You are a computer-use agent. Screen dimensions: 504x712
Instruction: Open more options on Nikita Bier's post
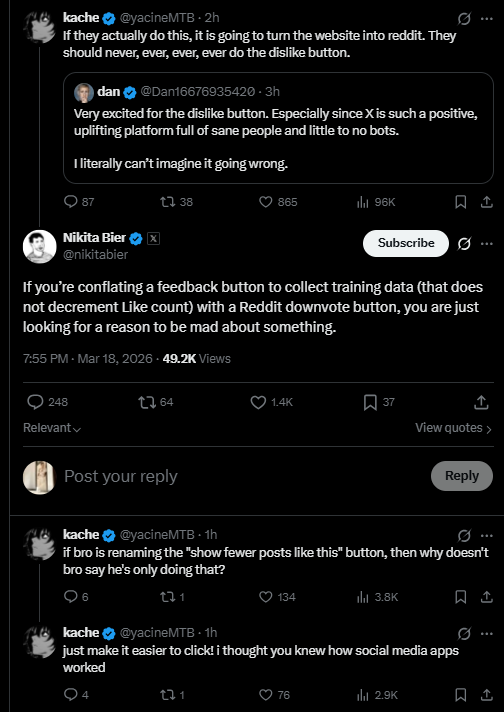487,244
